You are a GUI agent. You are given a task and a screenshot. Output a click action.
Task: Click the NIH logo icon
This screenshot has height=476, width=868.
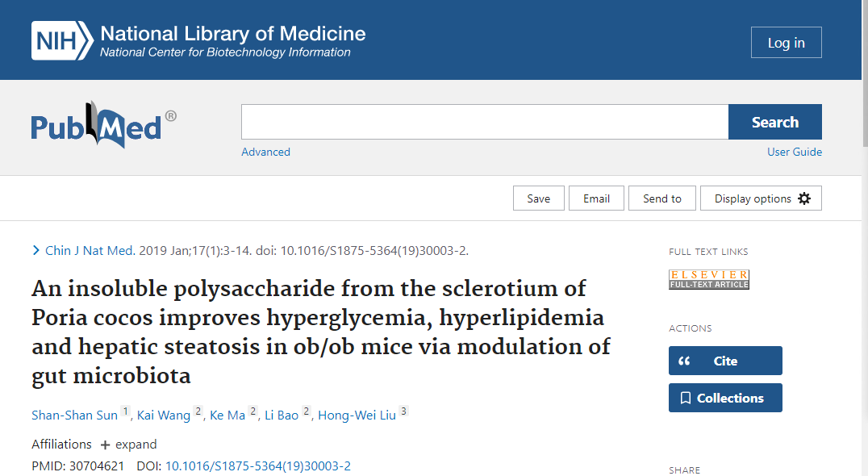point(62,41)
